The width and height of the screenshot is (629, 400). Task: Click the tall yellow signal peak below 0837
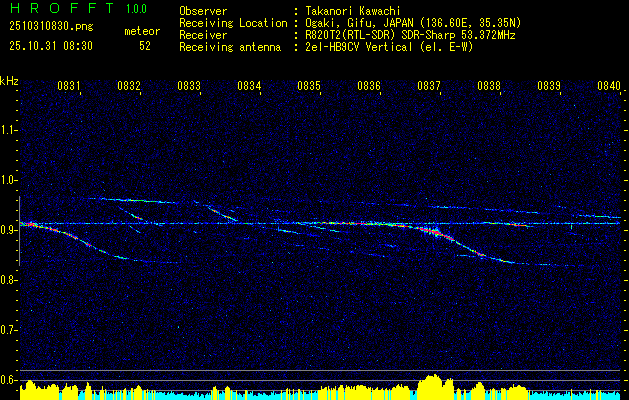pyautogui.click(x=435, y=387)
